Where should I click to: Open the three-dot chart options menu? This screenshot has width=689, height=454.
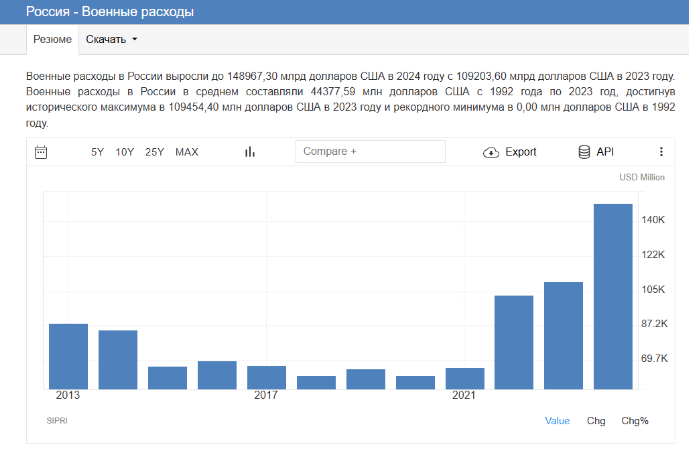click(x=661, y=152)
